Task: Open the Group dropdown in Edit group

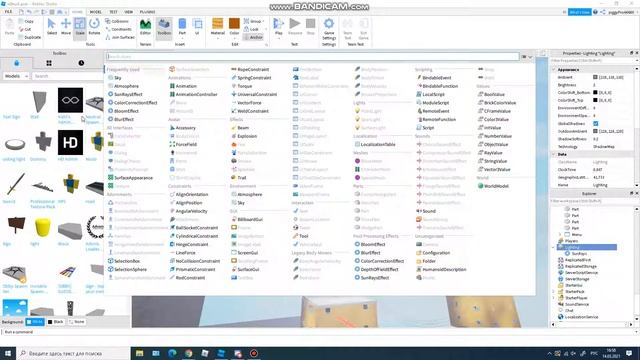Action: click(254, 21)
